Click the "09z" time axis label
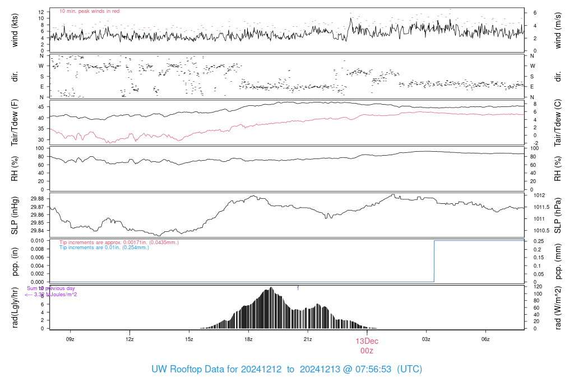The width and height of the screenshot is (574, 392). click(x=70, y=339)
